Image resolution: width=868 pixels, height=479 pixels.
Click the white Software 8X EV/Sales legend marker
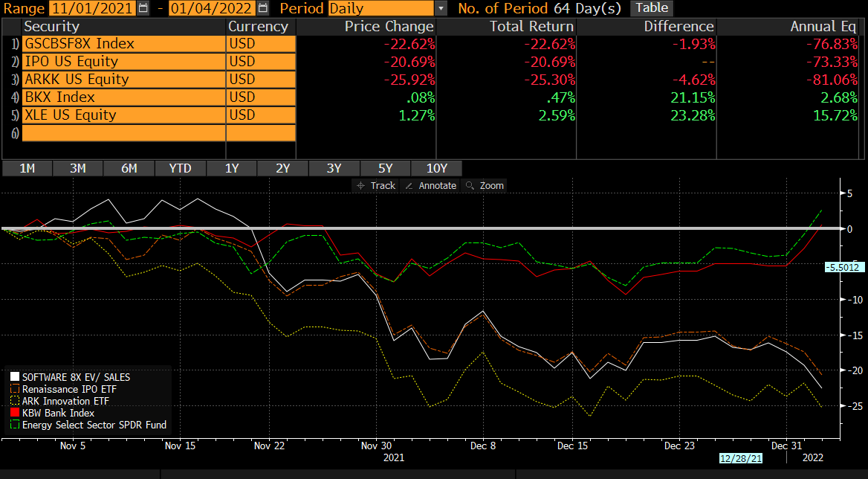14,377
